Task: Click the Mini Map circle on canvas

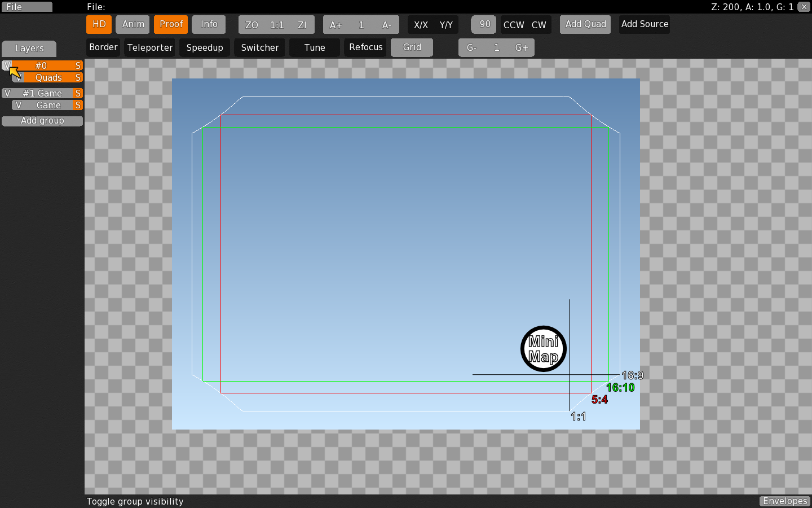Action: [x=542, y=349]
